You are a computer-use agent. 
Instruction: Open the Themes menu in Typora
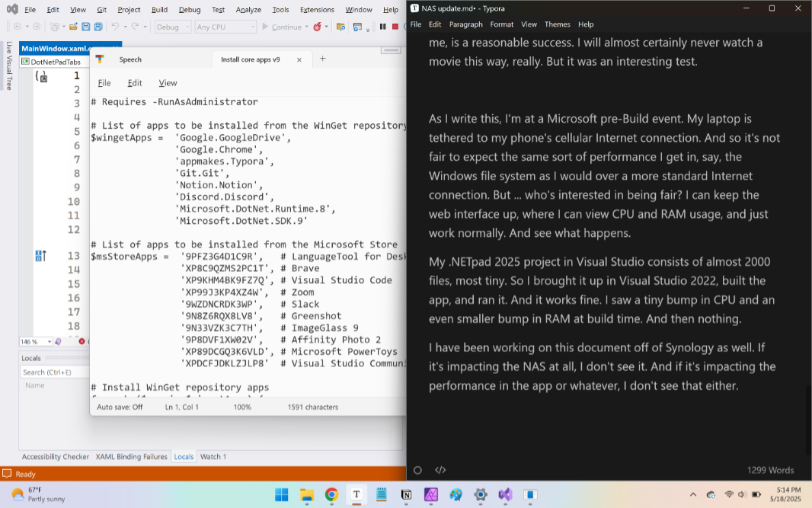(x=558, y=24)
